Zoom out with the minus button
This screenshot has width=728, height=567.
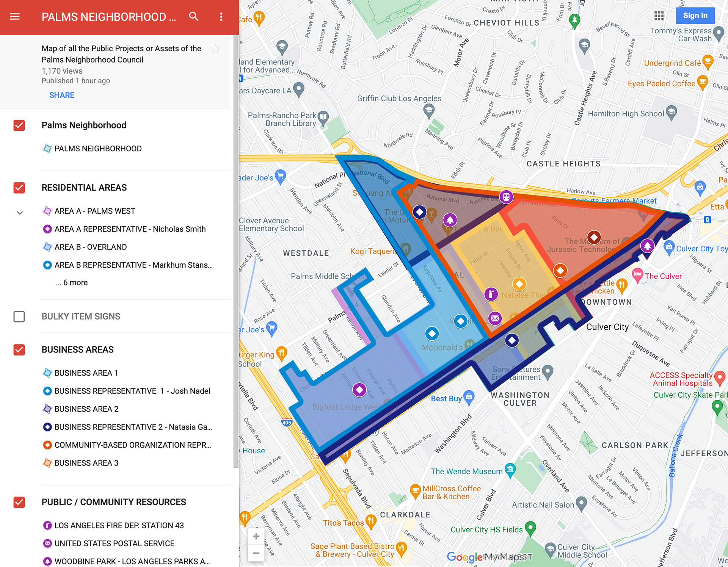pos(256,553)
